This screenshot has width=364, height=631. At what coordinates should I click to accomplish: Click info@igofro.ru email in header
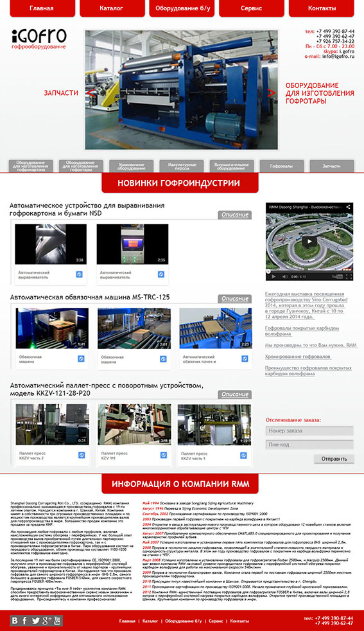[338, 57]
